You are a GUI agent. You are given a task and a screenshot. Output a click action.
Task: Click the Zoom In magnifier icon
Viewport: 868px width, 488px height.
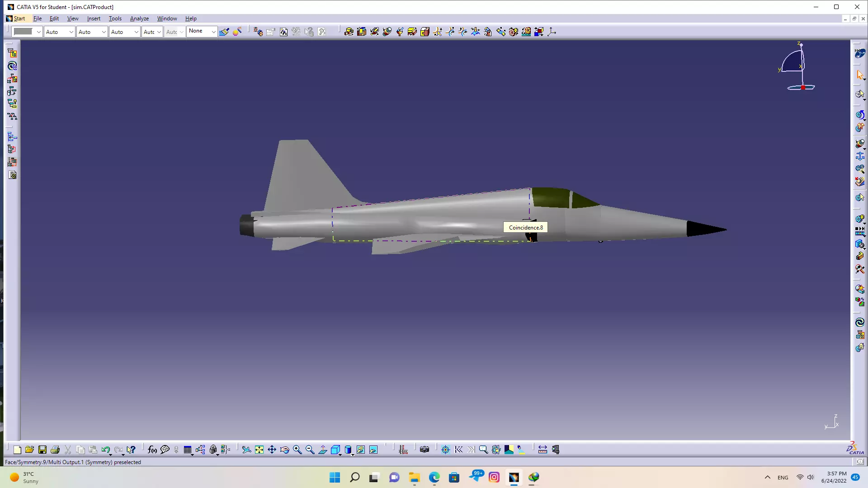(x=297, y=450)
